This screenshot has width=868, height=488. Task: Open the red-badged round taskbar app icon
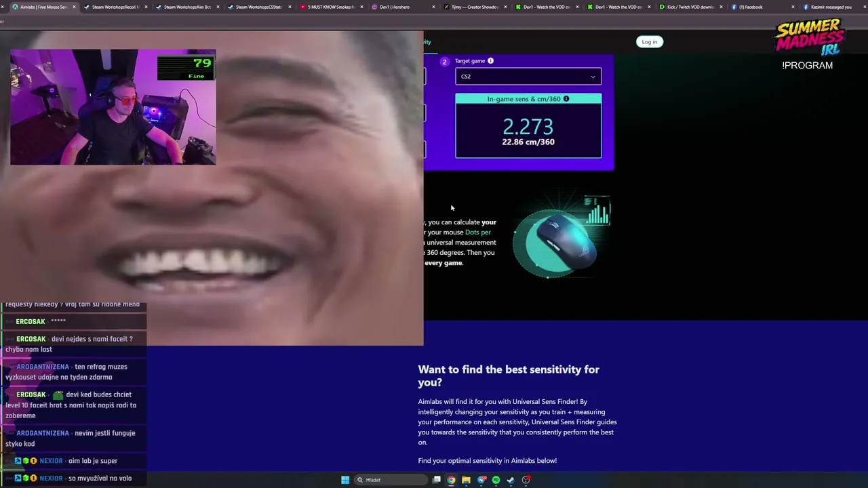pos(526,480)
